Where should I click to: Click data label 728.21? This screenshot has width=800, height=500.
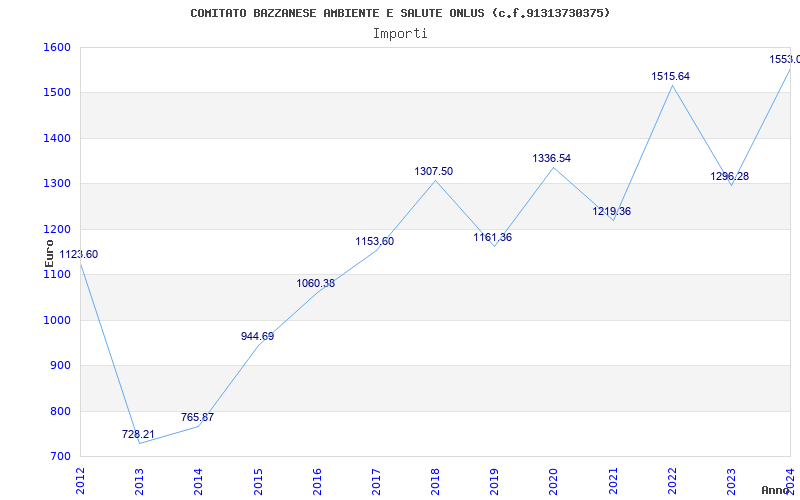(138, 434)
